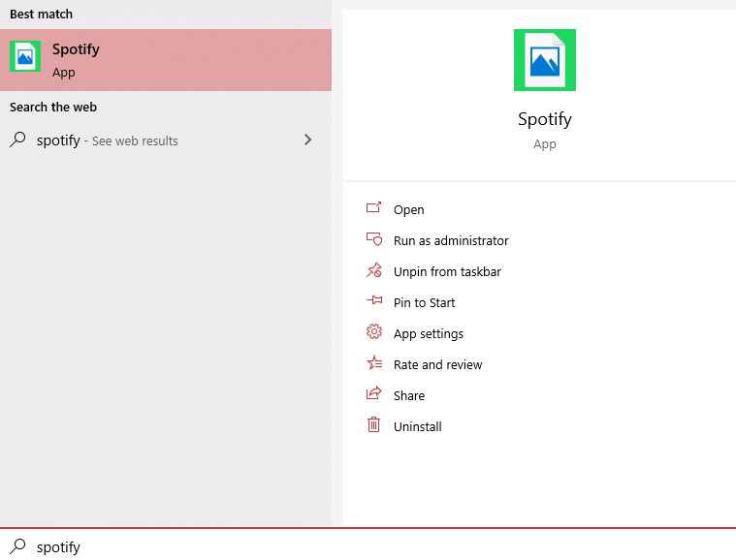Screen dimensions: 736x560
Task: Expand the spotify web results chevron
Action: tap(308, 140)
